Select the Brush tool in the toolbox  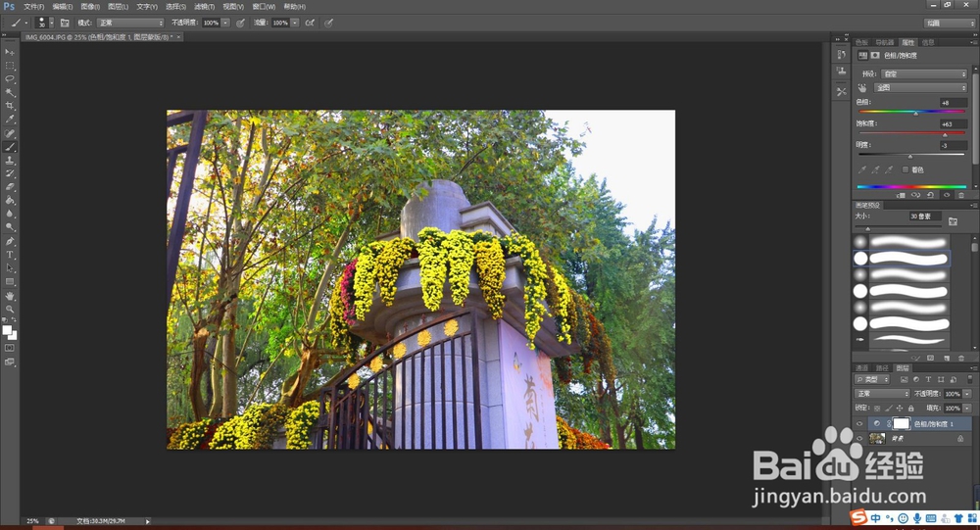point(10,147)
